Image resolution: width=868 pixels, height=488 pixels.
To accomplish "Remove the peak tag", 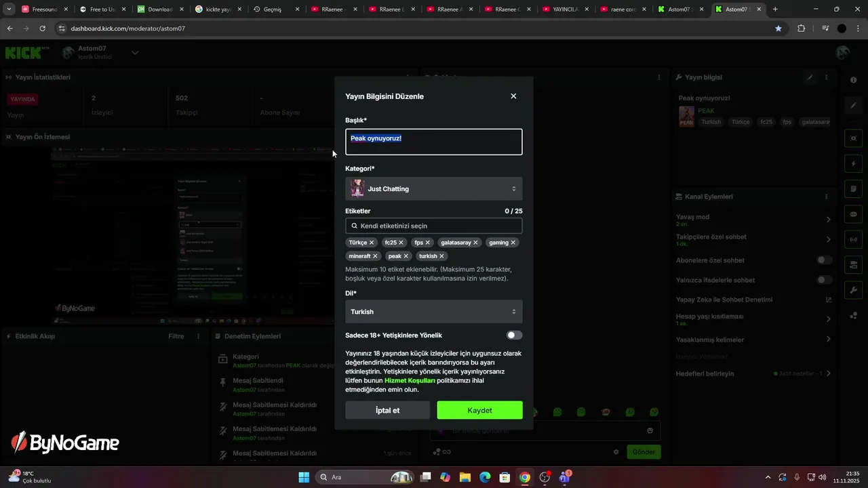I will [x=406, y=256].
